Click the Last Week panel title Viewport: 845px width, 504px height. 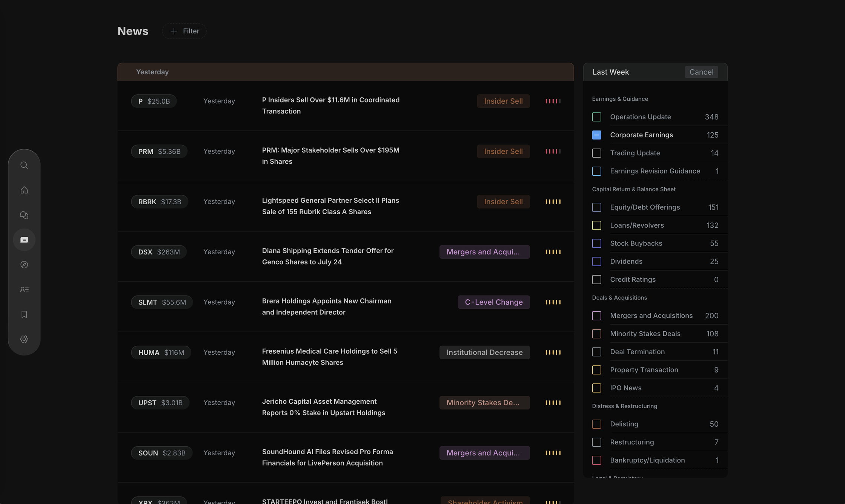(610, 72)
